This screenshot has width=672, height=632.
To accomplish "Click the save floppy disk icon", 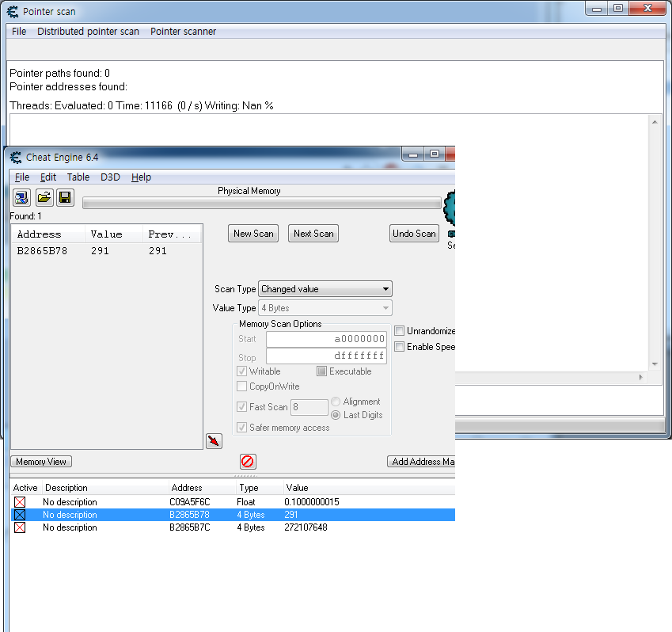I will click(65, 198).
